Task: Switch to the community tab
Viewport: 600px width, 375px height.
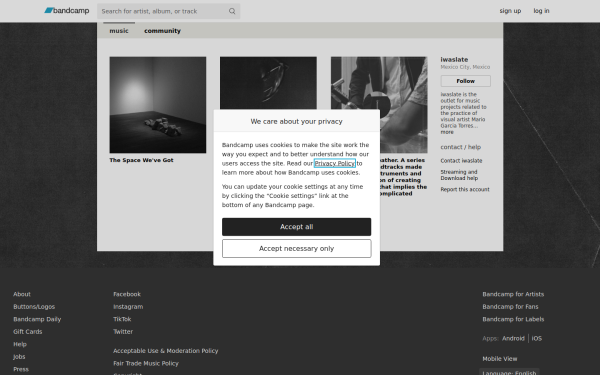Action: 162,31
